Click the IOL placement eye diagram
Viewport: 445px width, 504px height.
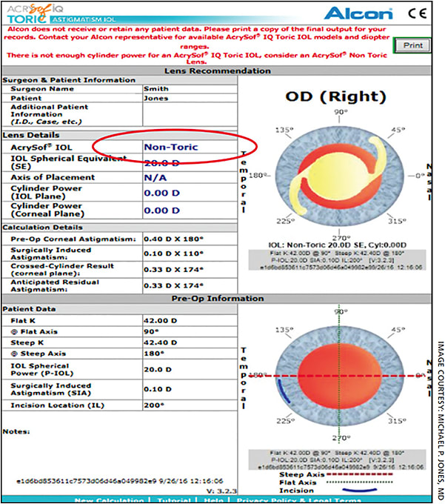click(x=339, y=176)
